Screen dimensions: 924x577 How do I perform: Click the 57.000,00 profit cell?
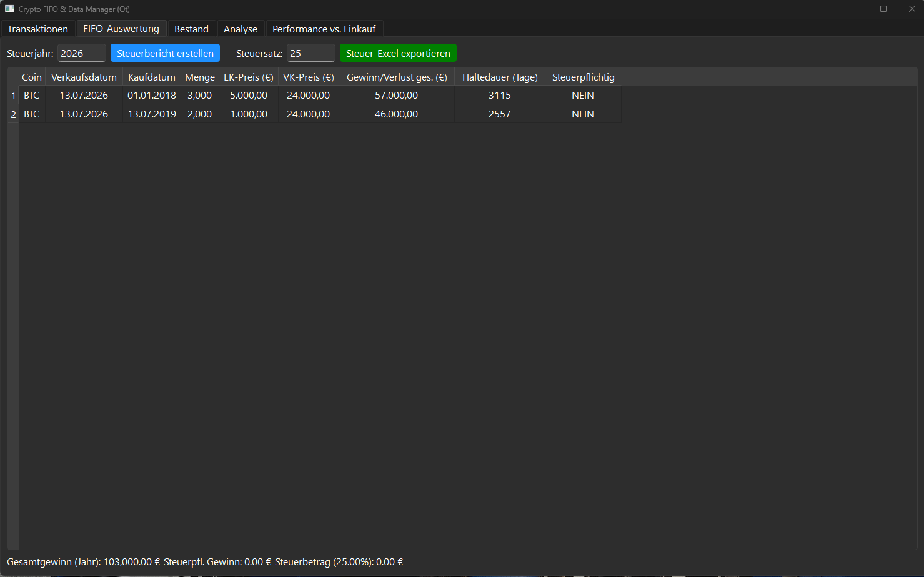click(x=396, y=96)
